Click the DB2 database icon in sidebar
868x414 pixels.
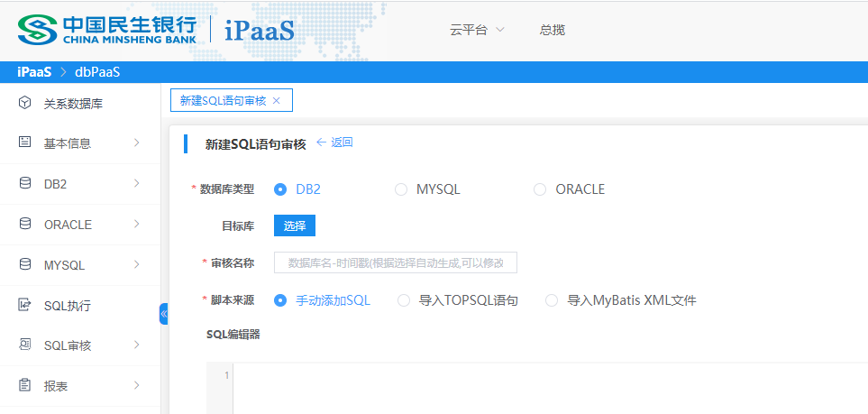pos(24,183)
